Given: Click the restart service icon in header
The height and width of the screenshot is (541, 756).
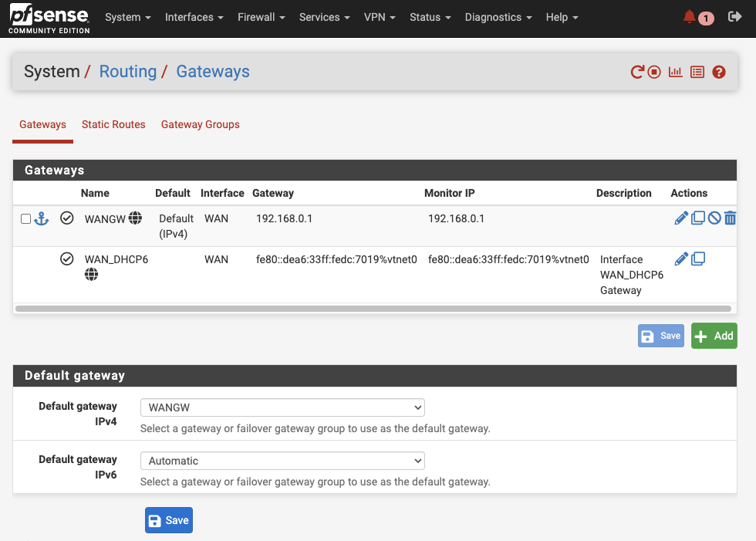Looking at the screenshot, I should coord(637,72).
